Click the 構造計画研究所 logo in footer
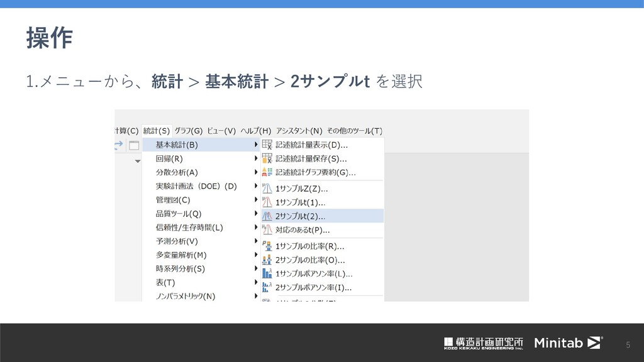 click(x=484, y=343)
